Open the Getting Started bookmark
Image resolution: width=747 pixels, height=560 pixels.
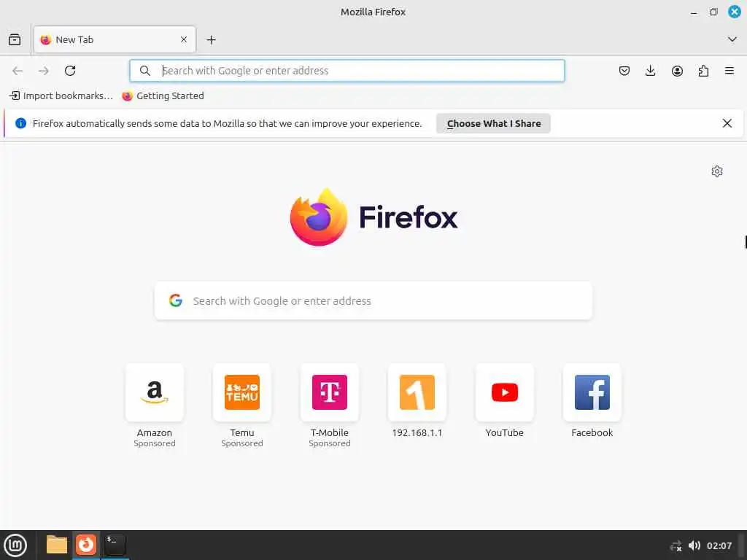coord(163,96)
